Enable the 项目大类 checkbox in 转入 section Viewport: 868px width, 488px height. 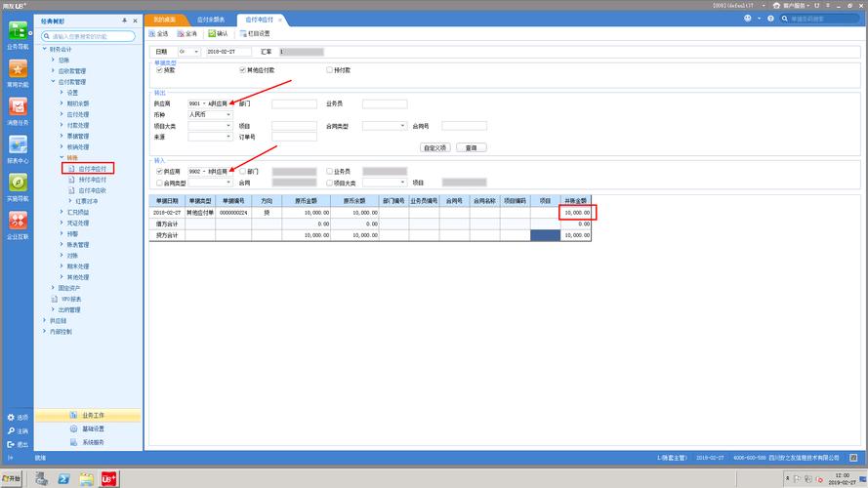pos(329,183)
